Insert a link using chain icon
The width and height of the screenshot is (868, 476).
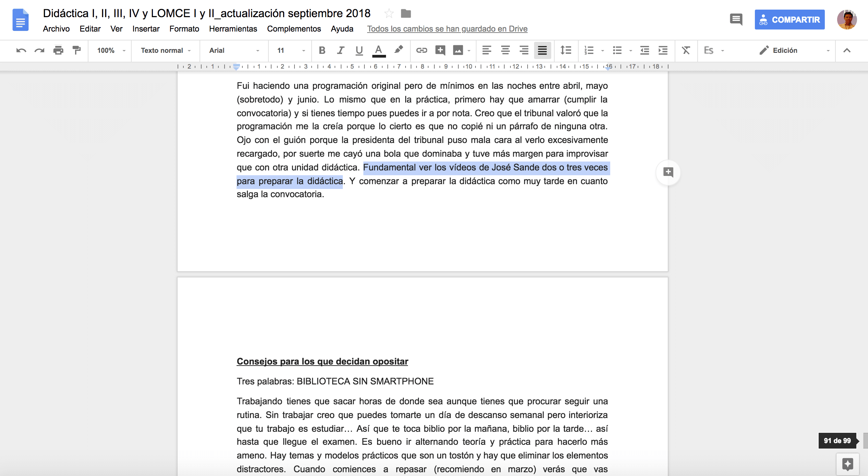tap(421, 50)
